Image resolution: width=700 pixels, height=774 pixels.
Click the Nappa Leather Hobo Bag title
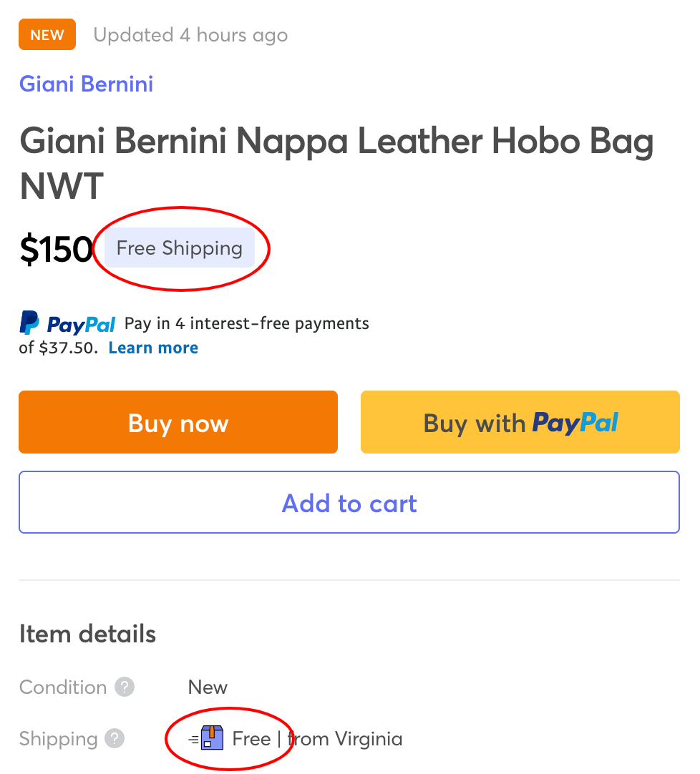(336, 162)
